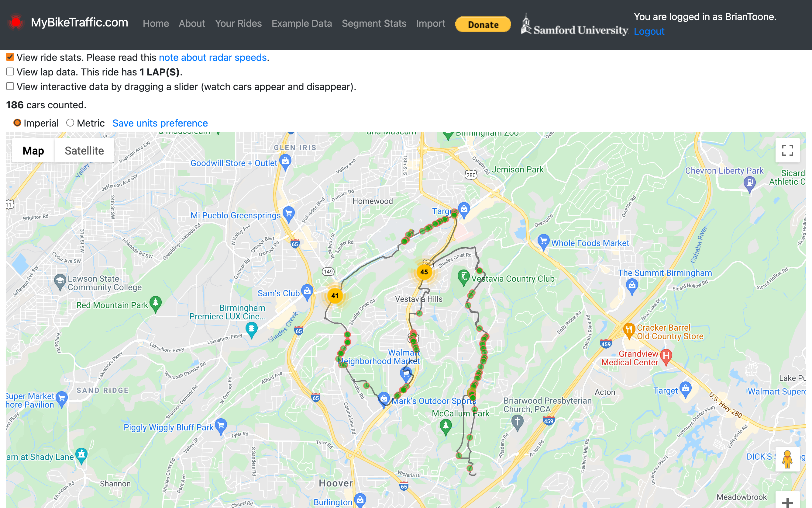Image resolution: width=812 pixels, height=508 pixels.
Task: Click Walmart Neighborhood Market cart pin
Action: (406, 374)
